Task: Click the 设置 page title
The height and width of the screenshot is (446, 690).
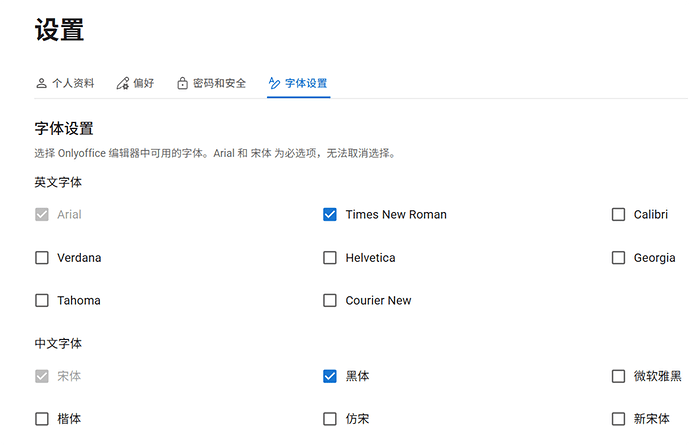Action: pos(59,30)
